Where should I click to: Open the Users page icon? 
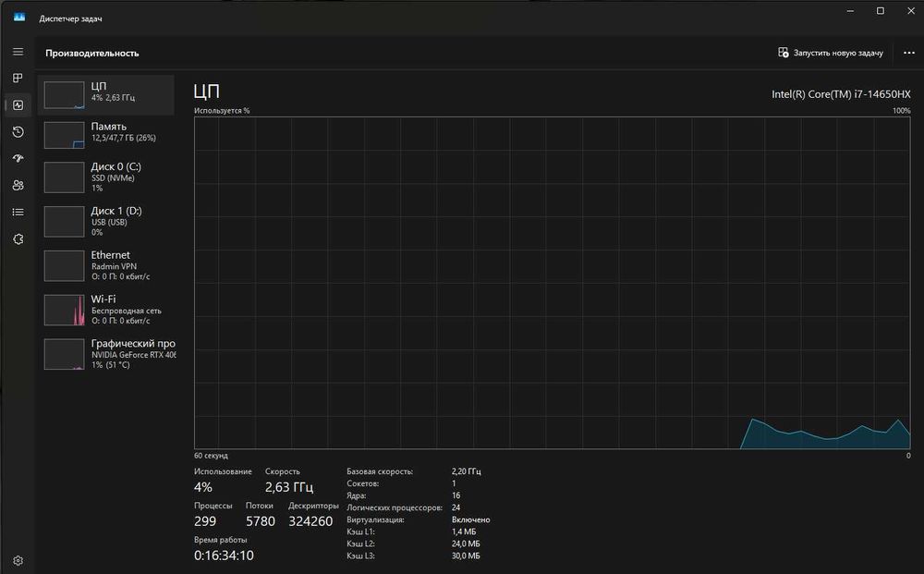point(18,185)
